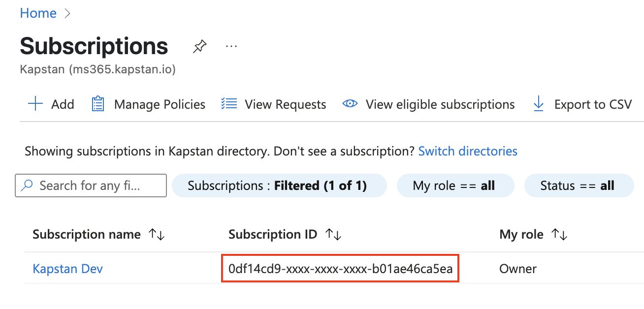
Task: Open the ellipsis more options menu
Action: coord(231,46)
